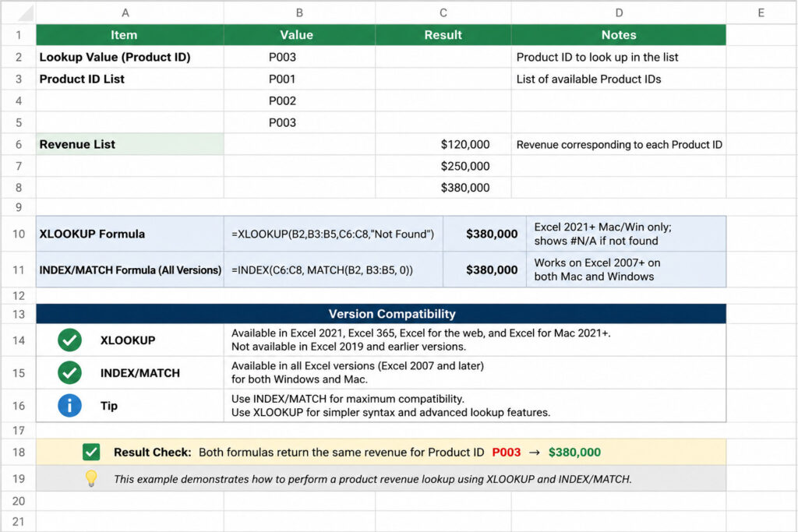Click the 'Version Compatibility' banner
This screenshot has width=798, height=532.
tap(381, 314)
